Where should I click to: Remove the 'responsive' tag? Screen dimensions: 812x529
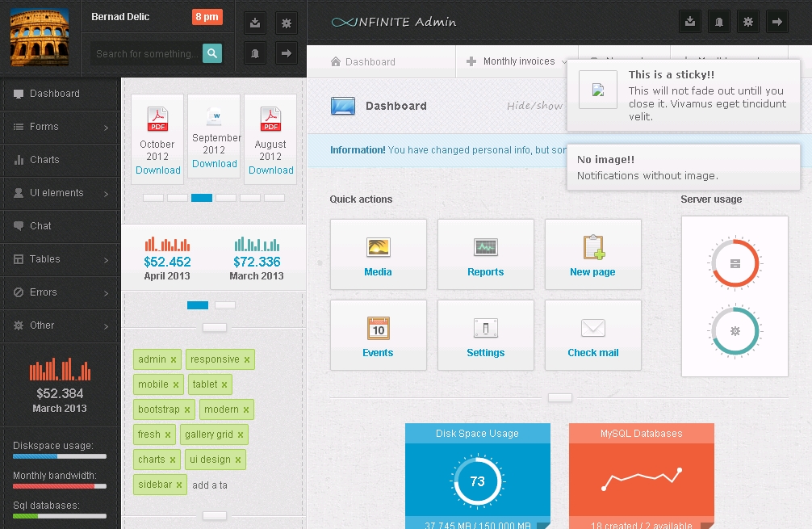(x=247, y=360)
